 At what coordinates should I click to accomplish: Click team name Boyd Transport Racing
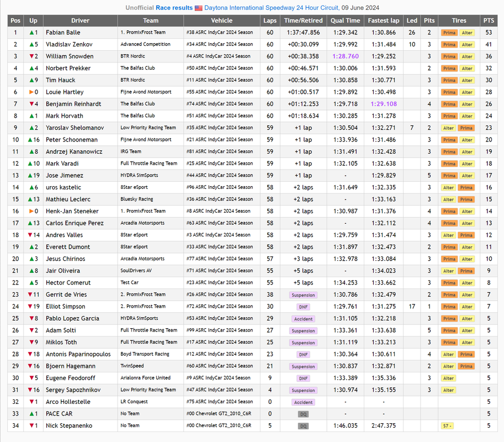click(145, 354)
